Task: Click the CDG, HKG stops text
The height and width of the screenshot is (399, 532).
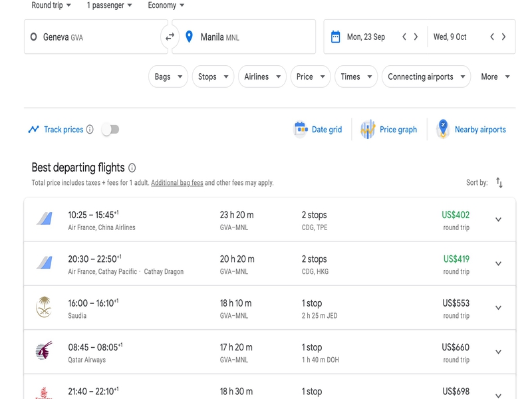Action: coord(315,271)
